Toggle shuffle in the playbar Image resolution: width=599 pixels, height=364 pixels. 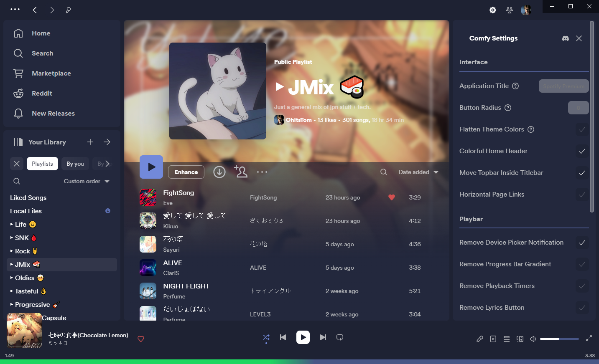(x=266, y=337)
